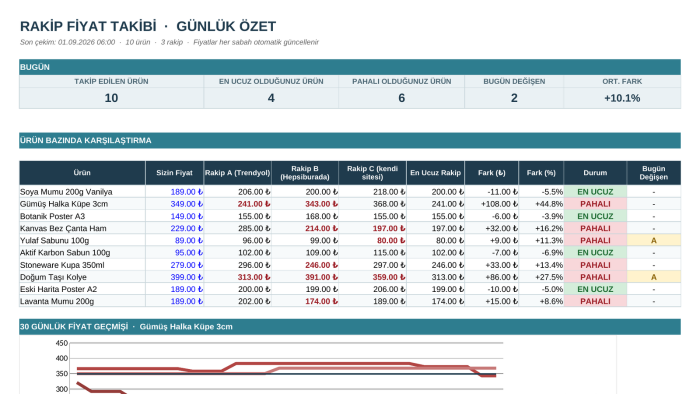Viewport: 700px width, 394px height.
Task: Click Rakip A price 241.00 ₺ in red
Action: pyautogui.click(x=238, y=204)
